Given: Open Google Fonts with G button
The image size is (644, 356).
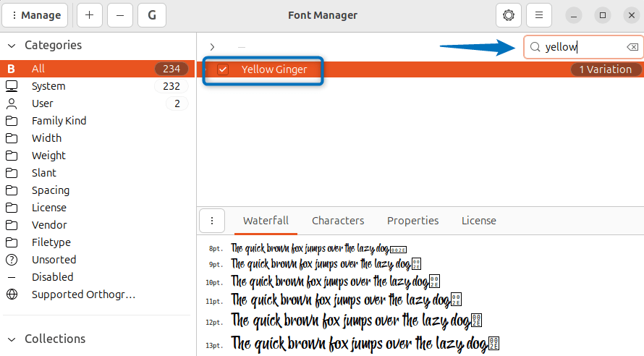Looking at the screenshot, I should tap(152, 15).
